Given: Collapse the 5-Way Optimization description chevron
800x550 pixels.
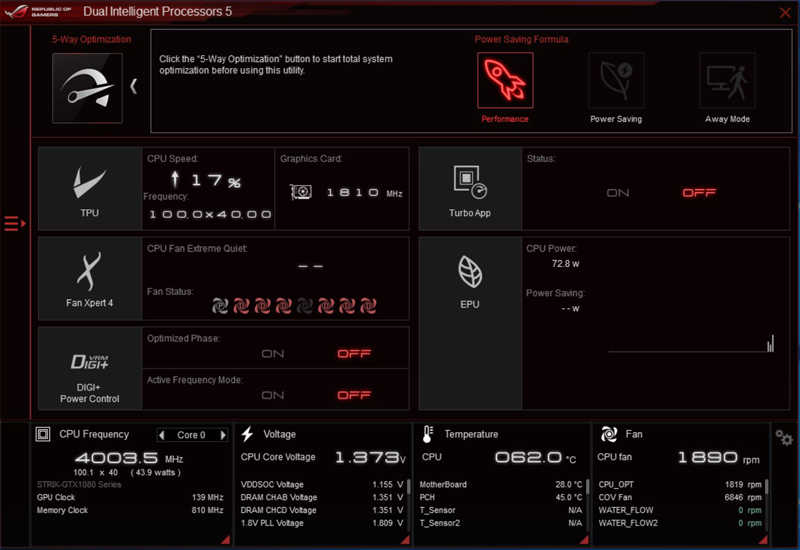Looking at the screenshot, I should pos(134,86).
